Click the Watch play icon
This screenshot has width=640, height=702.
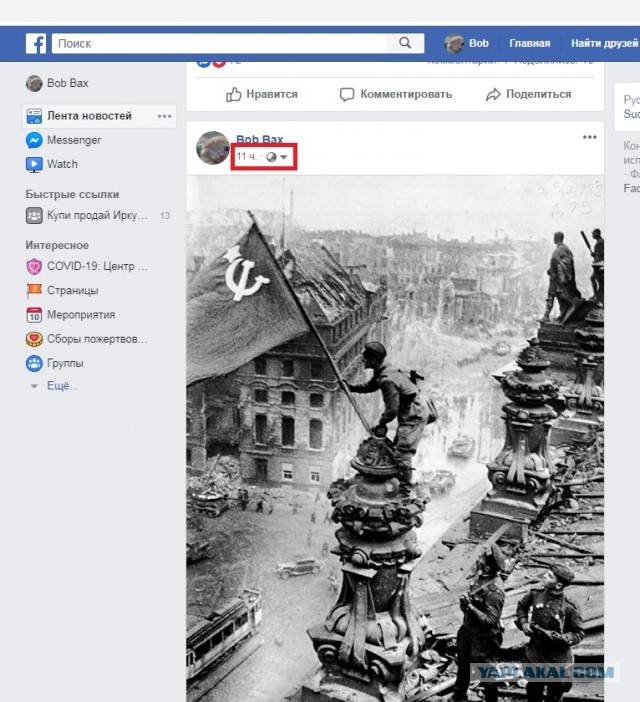(34, 164)
